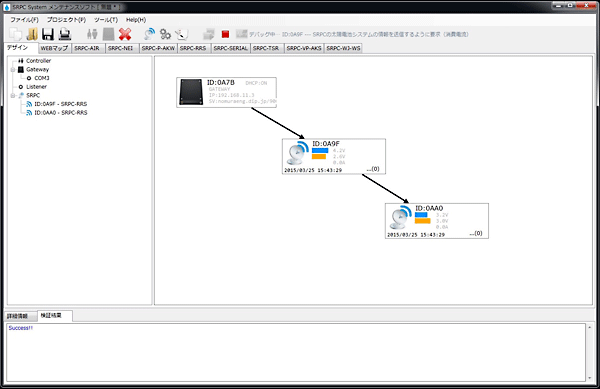This screenshot has height=389, width=600.
Task: Switch to the SRPC-TSR tab
Action: click(267, 48)
